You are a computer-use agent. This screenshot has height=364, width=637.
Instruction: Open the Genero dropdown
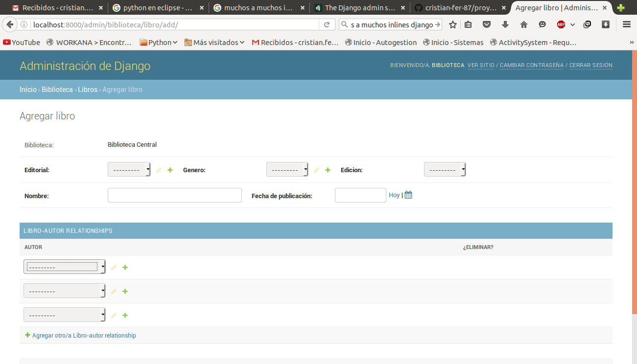(287, 170)
